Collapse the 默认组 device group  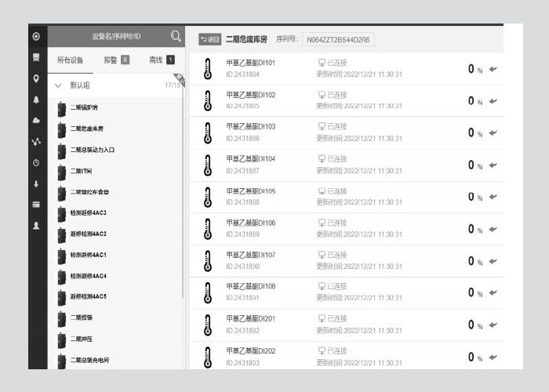[x=58, y=85]
